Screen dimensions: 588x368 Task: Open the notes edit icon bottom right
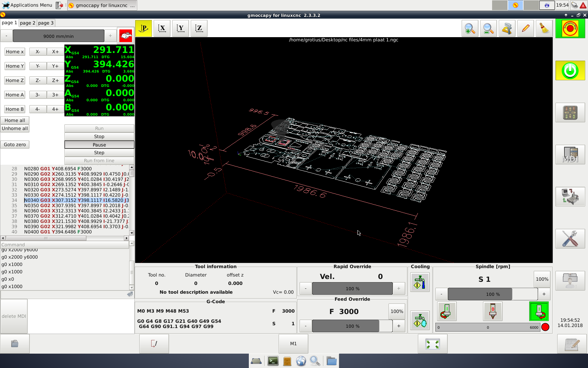[x=572, y=344]
